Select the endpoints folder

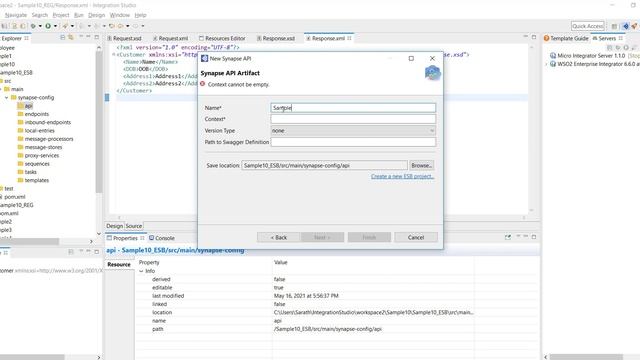point(33,114)
